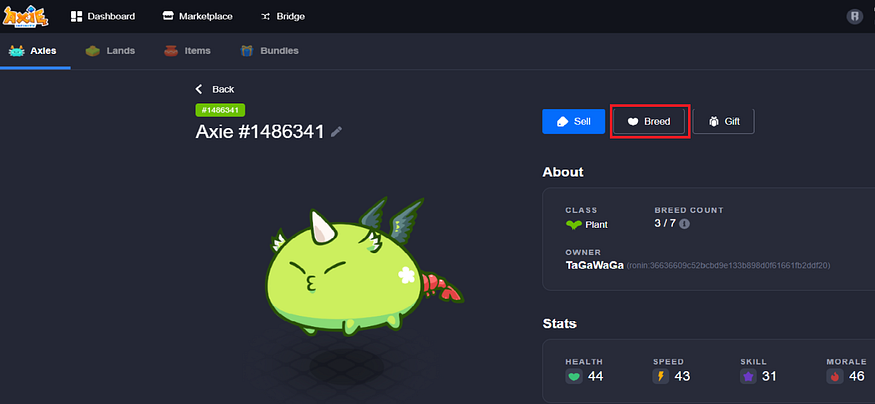This screenshot has width=875, height=404.
Task: Open the Marketplace page
Action: point(197,16)
